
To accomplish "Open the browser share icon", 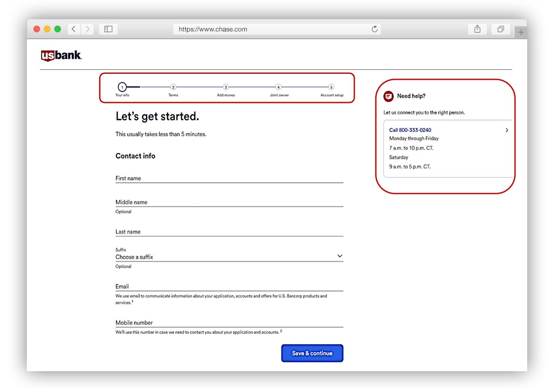I will [477, 29].
